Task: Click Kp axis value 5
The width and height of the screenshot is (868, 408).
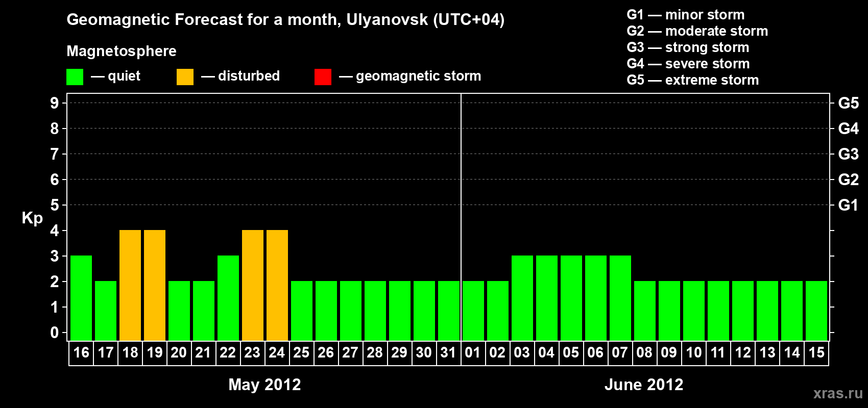Action: pyautogui.click(x=55, y=205)
